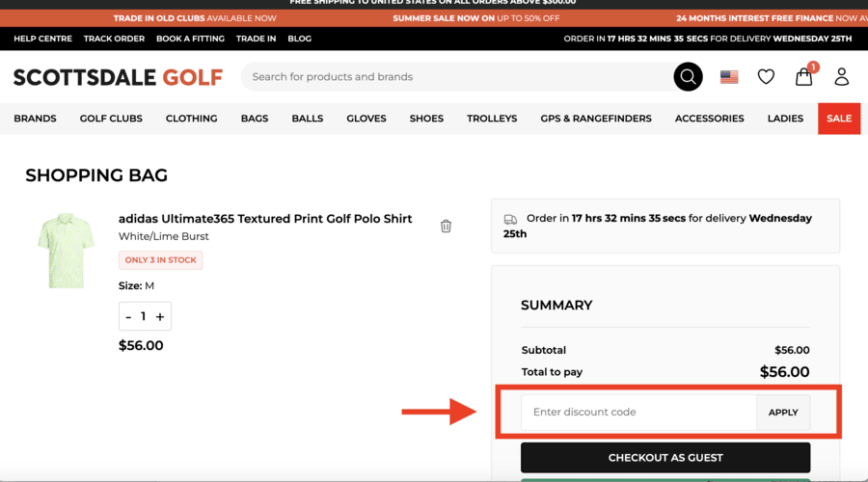Image resolution: width=868 pixels, height=482 pixels.
Task: Open adidas Ultimate365 polo shirt product title
Action: (x=265, y=219)
